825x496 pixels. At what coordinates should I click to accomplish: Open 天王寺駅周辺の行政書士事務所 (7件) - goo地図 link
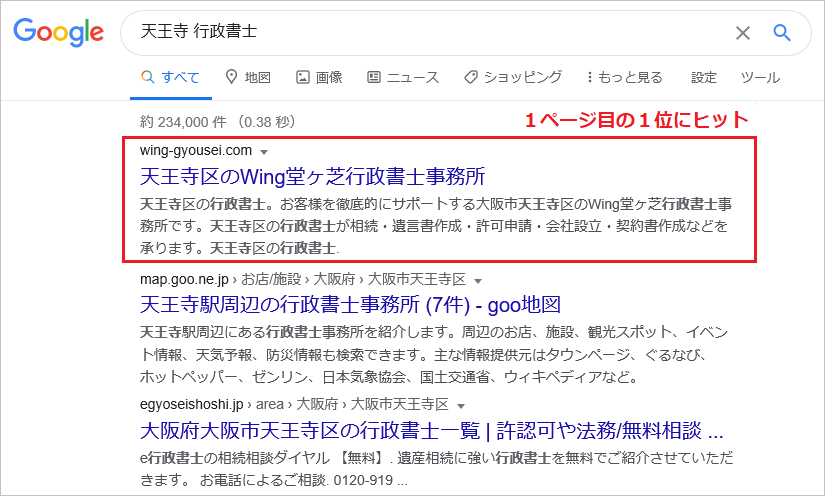[x=350, y=305]
